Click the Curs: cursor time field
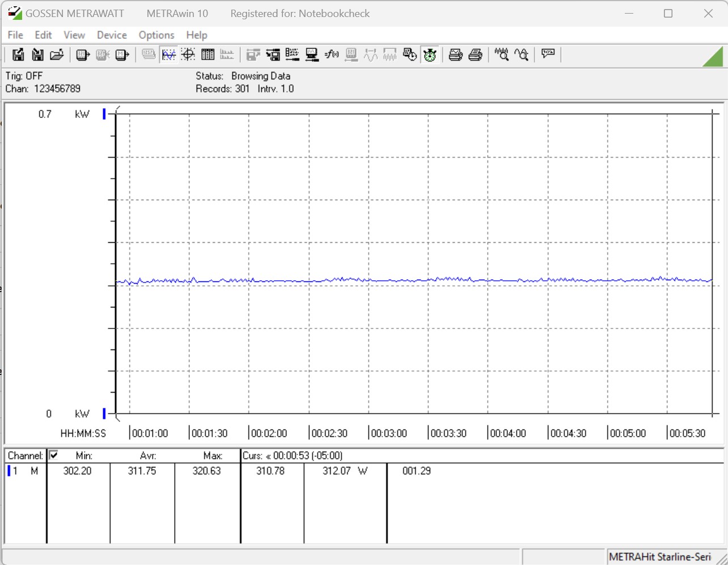 point(293,456)
